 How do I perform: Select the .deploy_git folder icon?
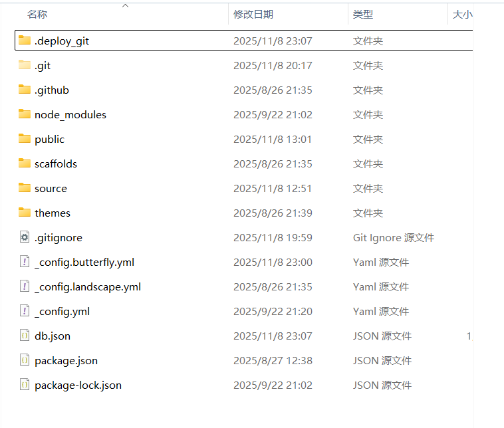[x=25, y=40]
